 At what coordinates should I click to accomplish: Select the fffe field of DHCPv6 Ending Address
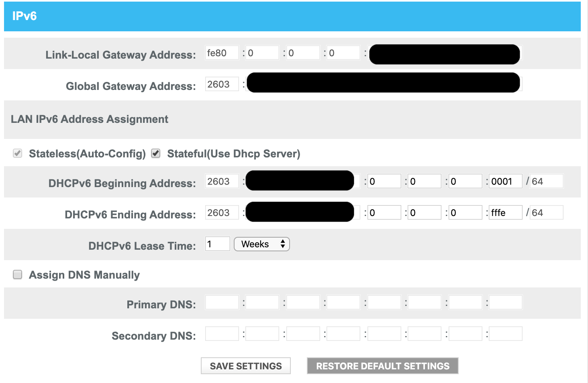pos(505,213)
